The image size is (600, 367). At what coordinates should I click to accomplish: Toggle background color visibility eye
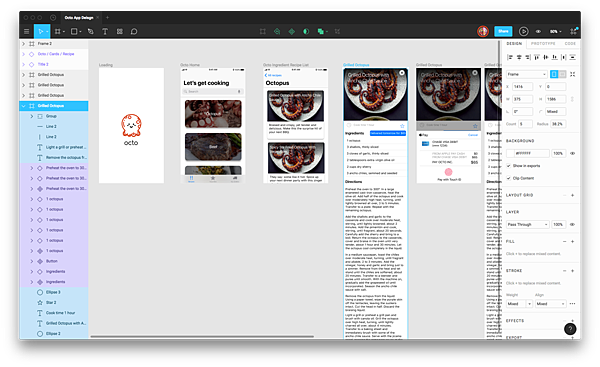tap(572, 153)
